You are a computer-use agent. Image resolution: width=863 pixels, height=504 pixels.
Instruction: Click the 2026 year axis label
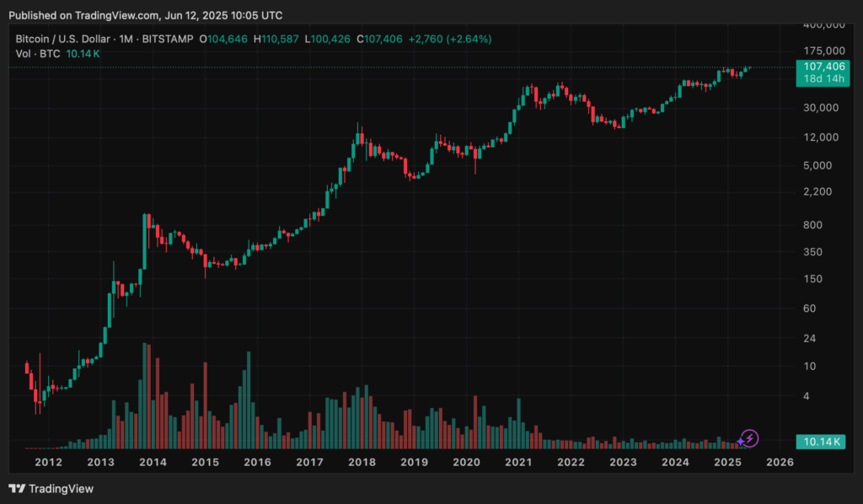(780, 462)
